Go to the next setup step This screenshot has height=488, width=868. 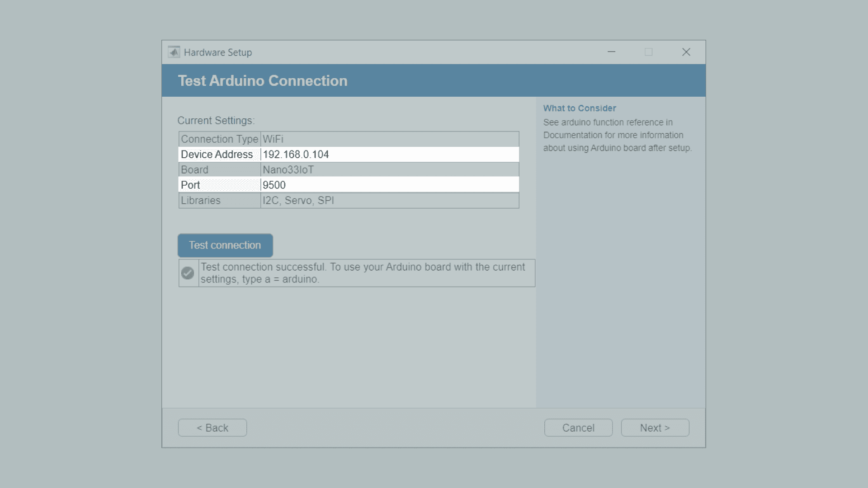pyautogui.click(x=655, y=427)
